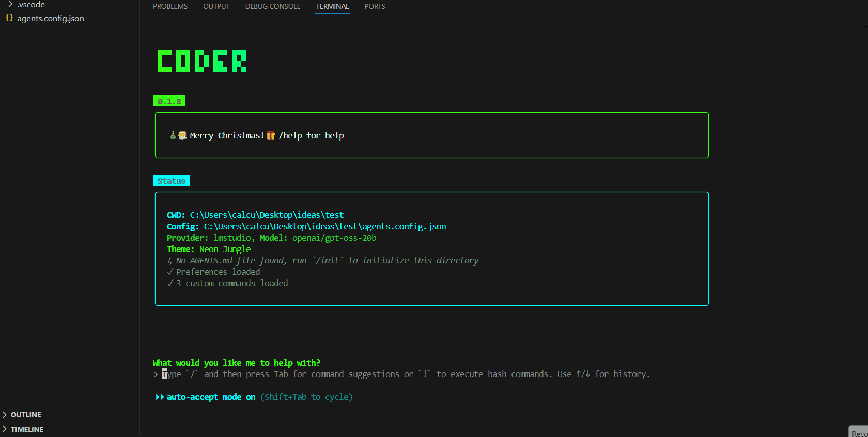Click the Merry Christmas greeting text
Image resolution: width=868 pixels, height=437 pixels.
(227, 135)
